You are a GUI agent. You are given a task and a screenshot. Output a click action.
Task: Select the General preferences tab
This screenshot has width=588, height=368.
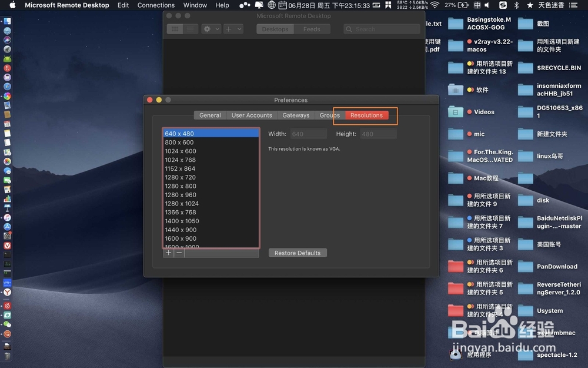[209, 115]
